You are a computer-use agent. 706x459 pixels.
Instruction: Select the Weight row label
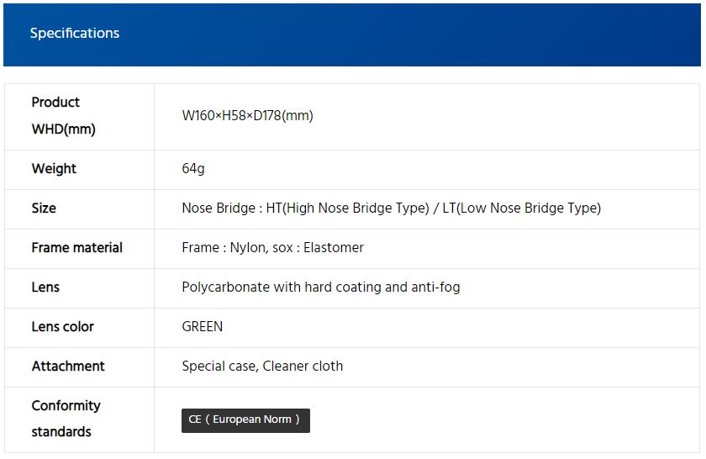coord(54,168)
